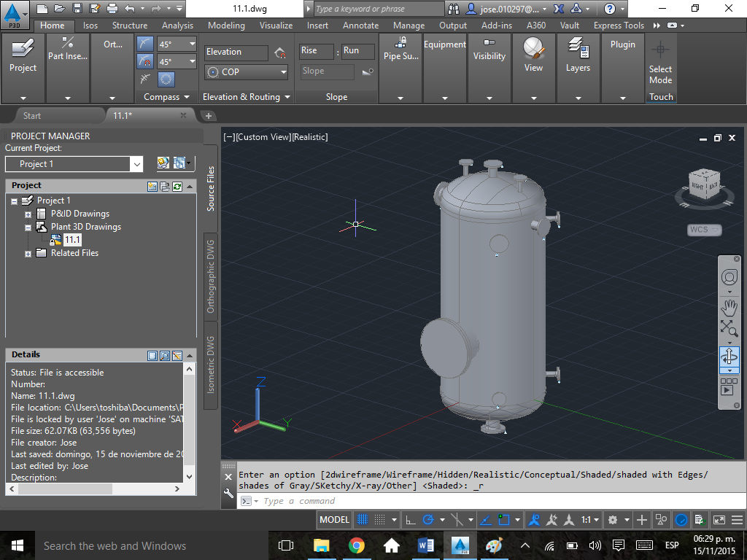Click the Part Insertion ribbon icon
747x560 pixels.
[x=68, y=43]
